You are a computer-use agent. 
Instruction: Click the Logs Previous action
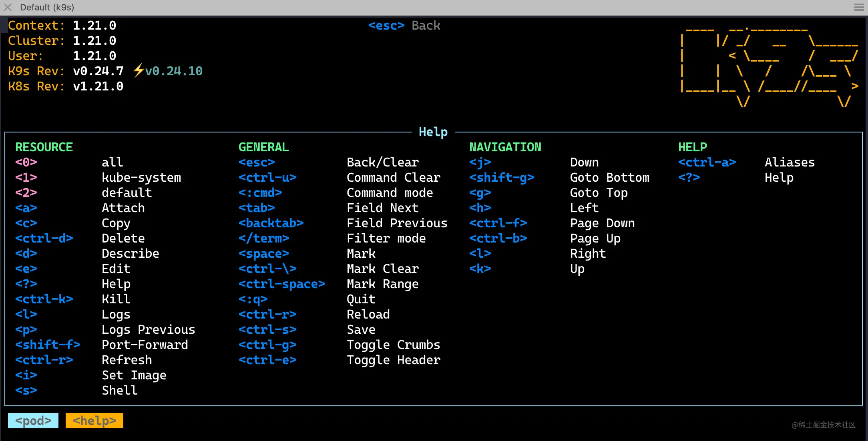click(149, 330)
